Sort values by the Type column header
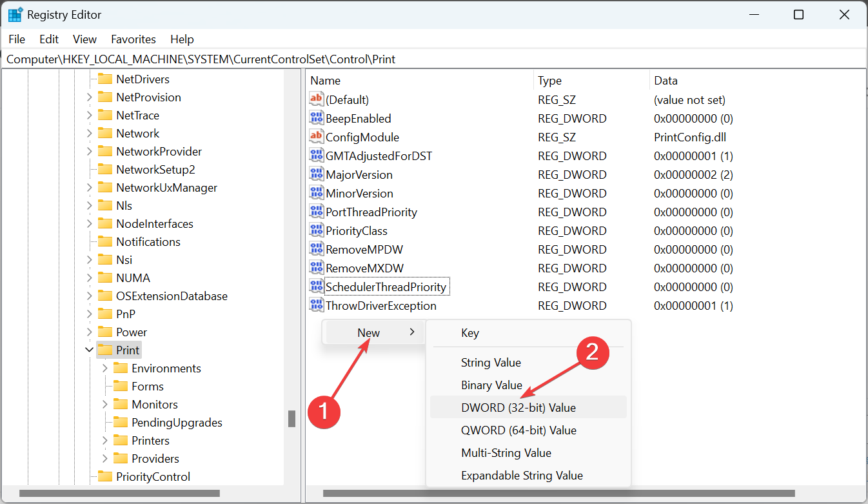Image resolution: width=868 pixels, height=504 pixels. point(592,81)
